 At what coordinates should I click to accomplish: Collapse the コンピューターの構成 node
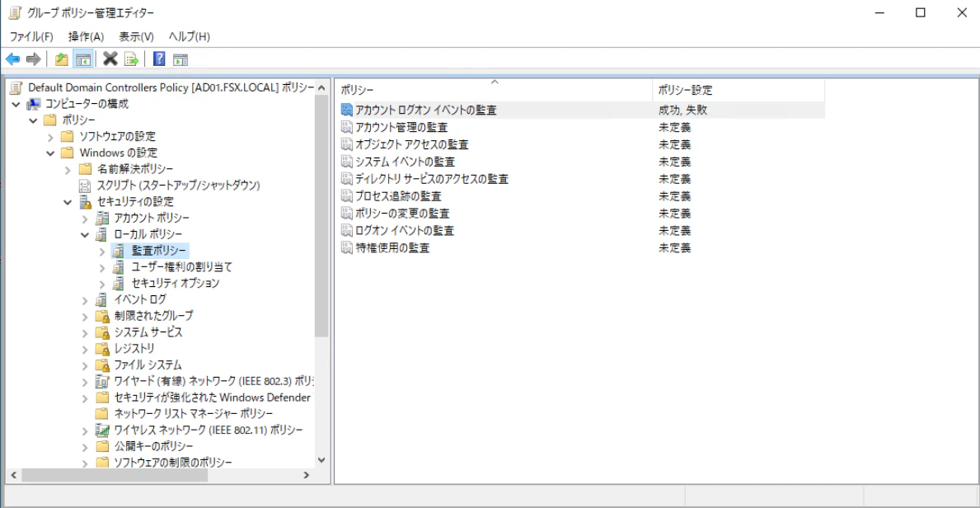[x=16, y=104]
